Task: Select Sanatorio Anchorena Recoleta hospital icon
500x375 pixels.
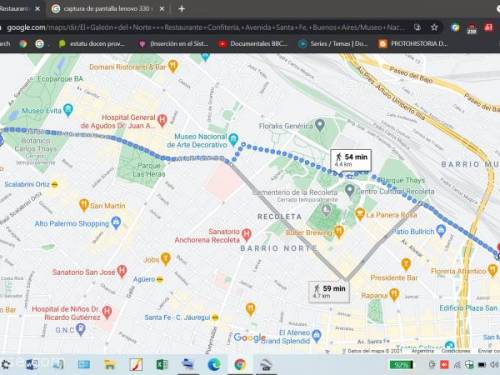Action: click(x=246, y=234)
